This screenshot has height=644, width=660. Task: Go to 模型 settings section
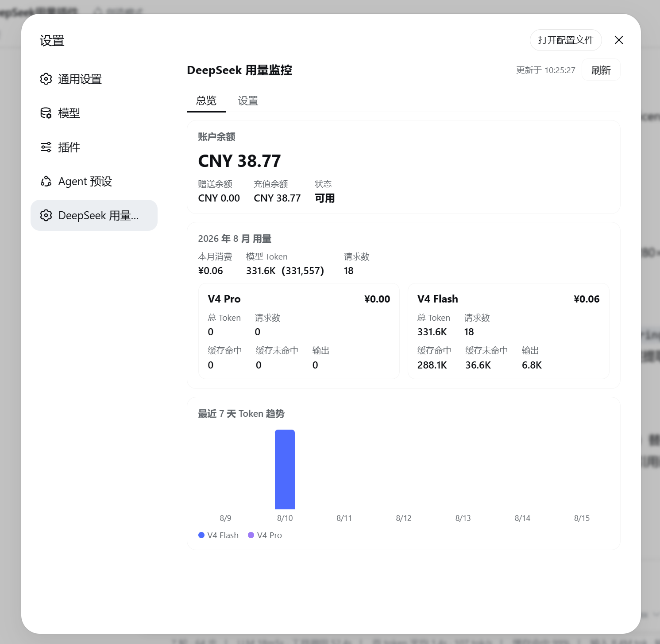tap(94, 113)
